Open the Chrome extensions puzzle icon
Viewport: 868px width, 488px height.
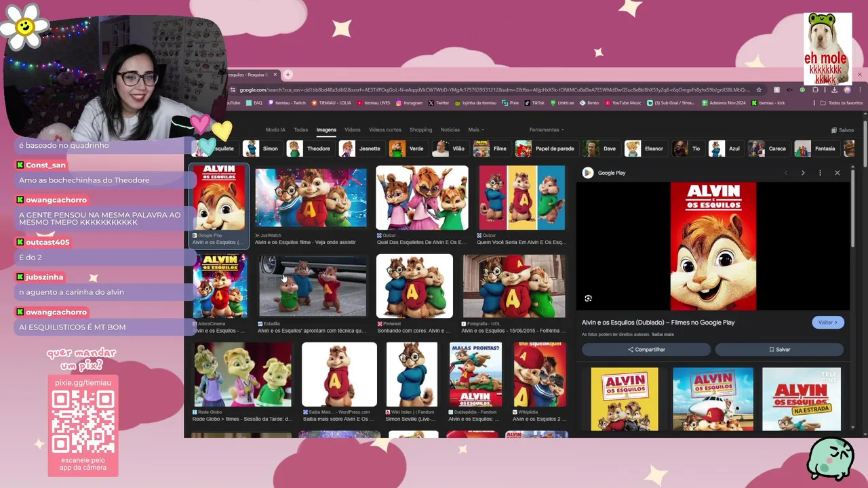[x=815, y=89]
